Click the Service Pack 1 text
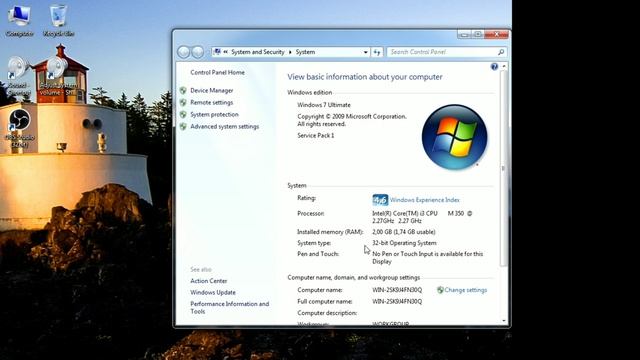 (316, 136)
